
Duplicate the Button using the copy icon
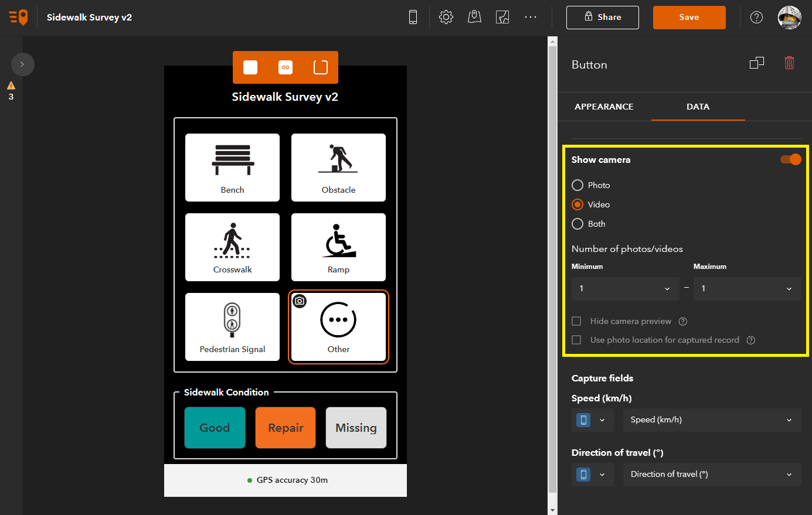(756, 63)
